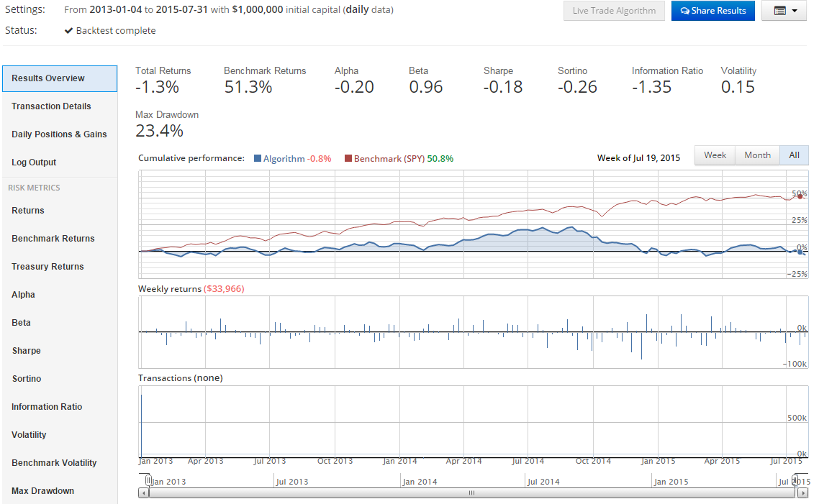The height and width of the screenshot is (504, 819).
Task: Click the Share Results button
Action: 712,11
